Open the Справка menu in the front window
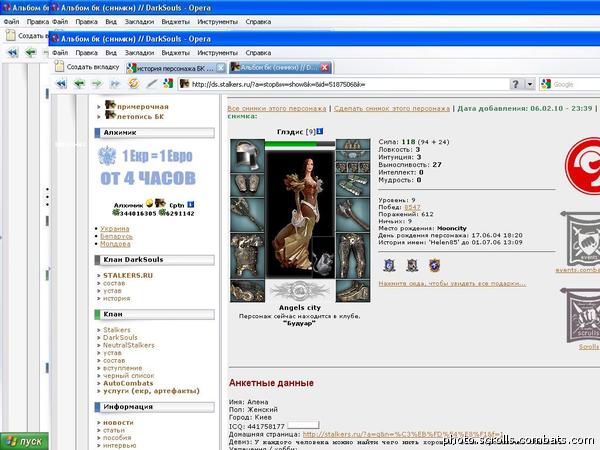 (x=258, y=53)
